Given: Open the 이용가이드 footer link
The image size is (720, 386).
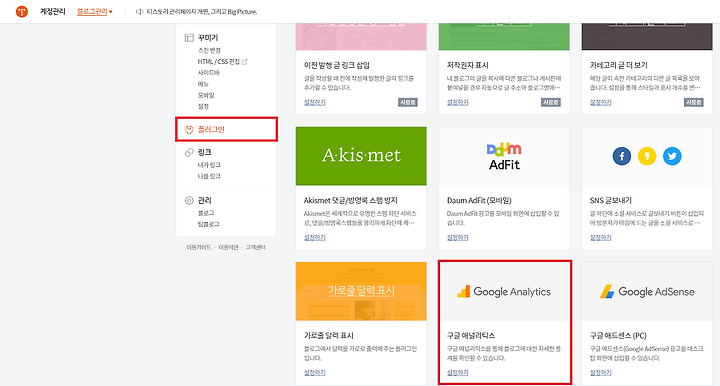Looking at the screenshot, I should click(199, 247).
